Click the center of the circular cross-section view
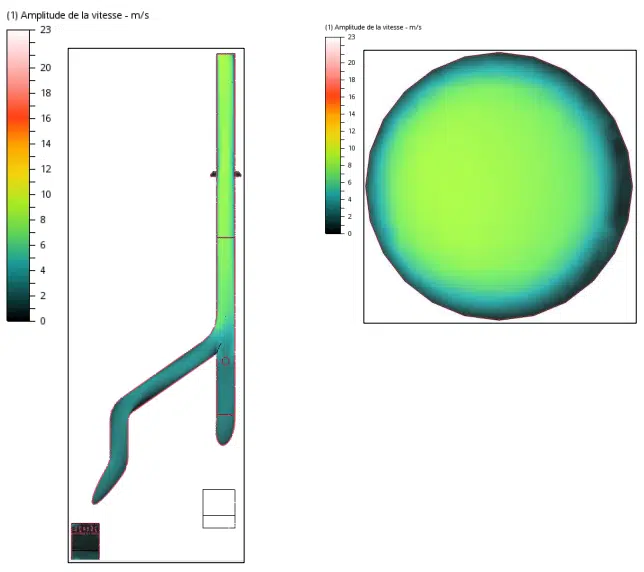Viewport: 644px width, 572px height. pyautogui.click(x=499, y=186)
